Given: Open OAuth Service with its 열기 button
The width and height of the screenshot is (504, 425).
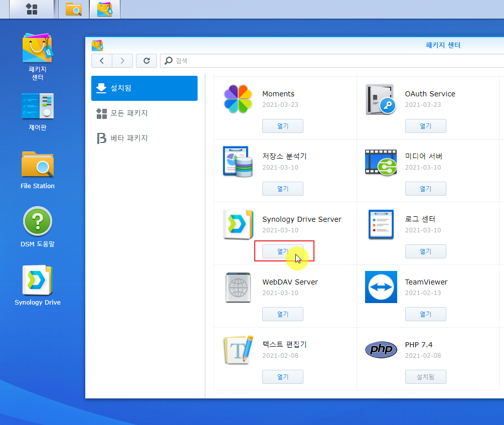Looking at the screenshot, I should point(426,126).
